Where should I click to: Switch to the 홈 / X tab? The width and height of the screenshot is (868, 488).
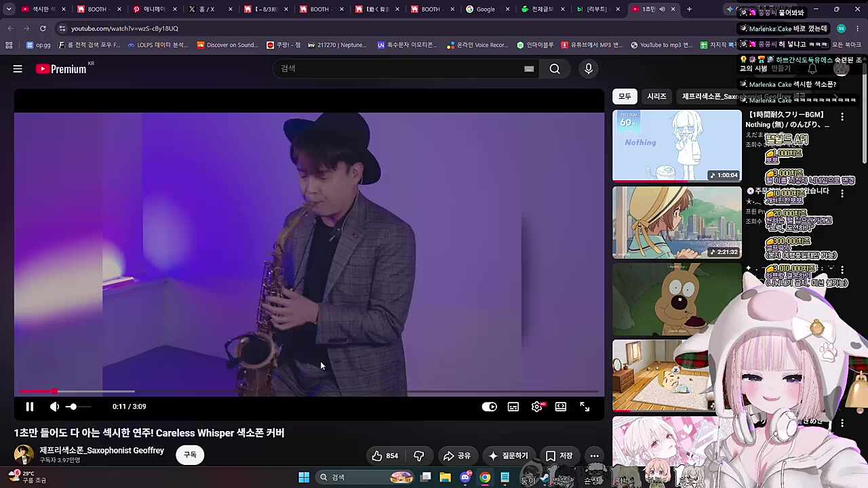[x=209, y=9]
